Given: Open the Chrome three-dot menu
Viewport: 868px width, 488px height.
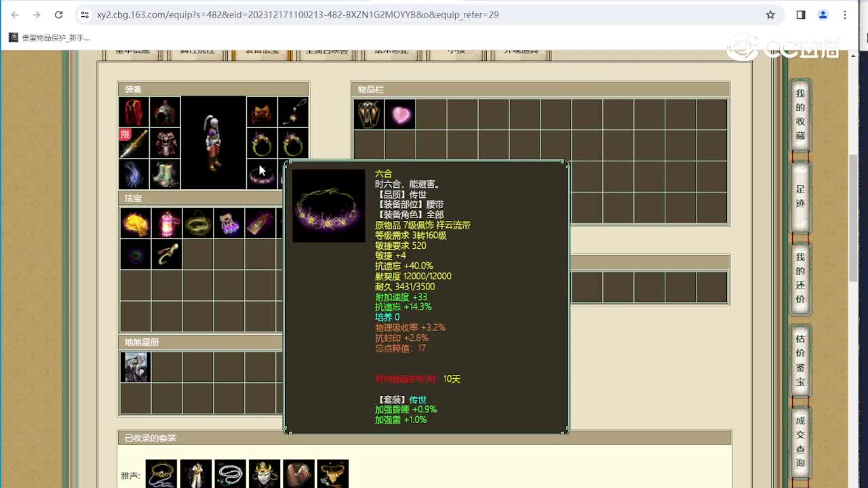Looking at the screenshot, I should point(845,14).
